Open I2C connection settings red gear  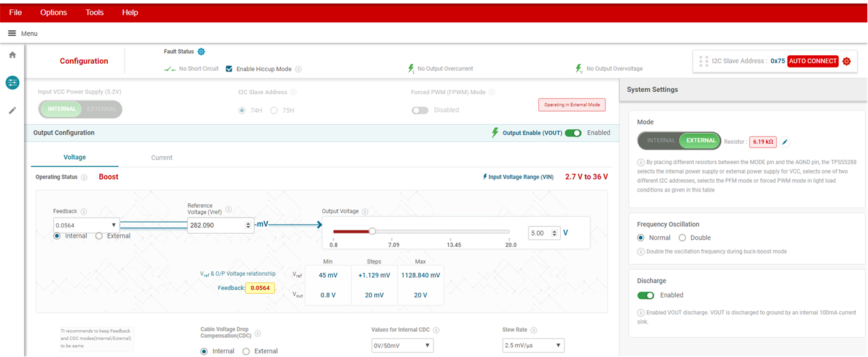click(846, 61)
